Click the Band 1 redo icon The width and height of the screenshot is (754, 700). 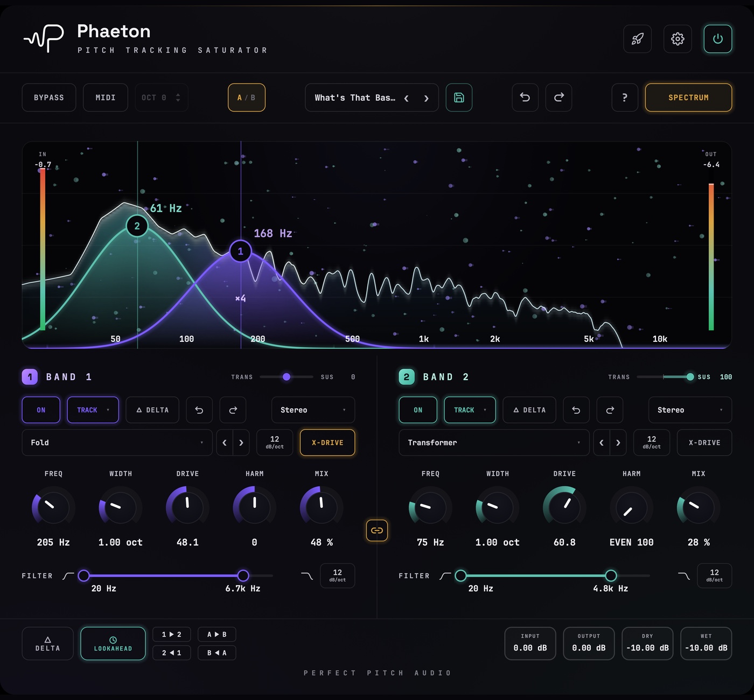pos(233,410)
